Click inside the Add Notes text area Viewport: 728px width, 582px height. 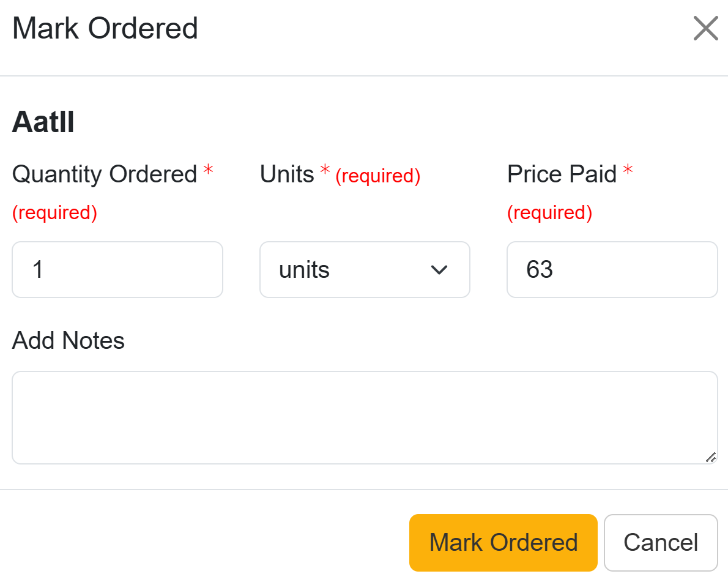(365, 417)
